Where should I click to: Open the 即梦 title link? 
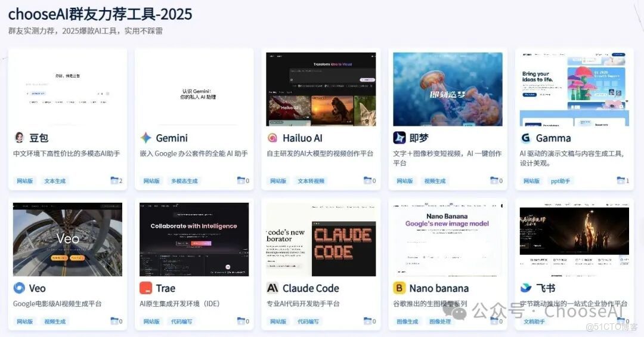tap(419, 138)
